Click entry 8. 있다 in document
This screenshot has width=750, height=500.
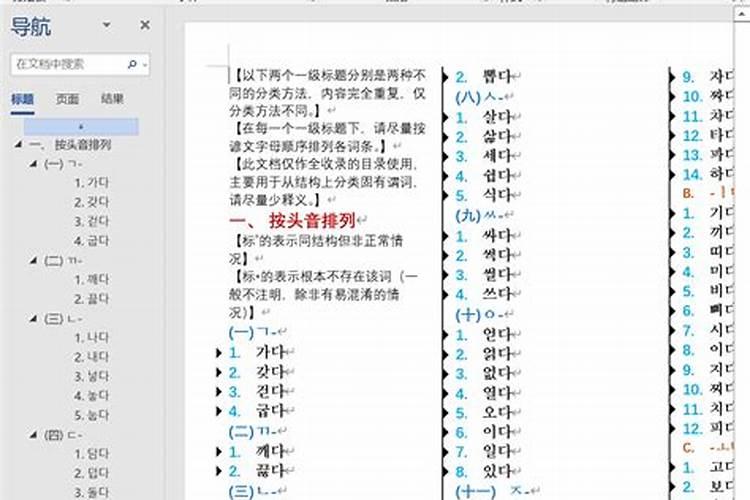[484, 472]
